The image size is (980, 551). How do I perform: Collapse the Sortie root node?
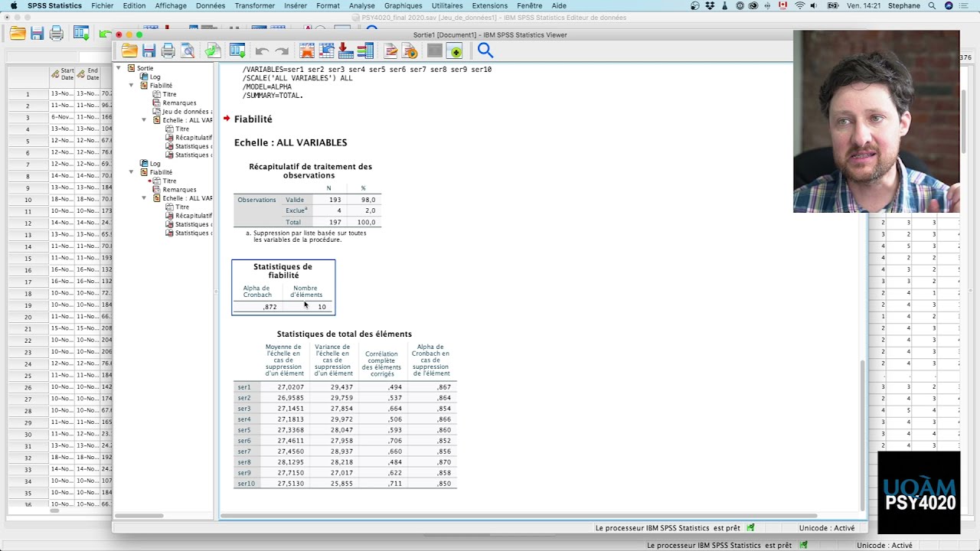[119, 68]
